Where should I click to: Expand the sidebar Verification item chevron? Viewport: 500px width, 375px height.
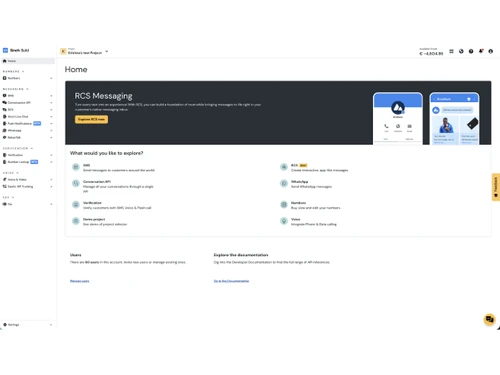click(x=51, y=155)
